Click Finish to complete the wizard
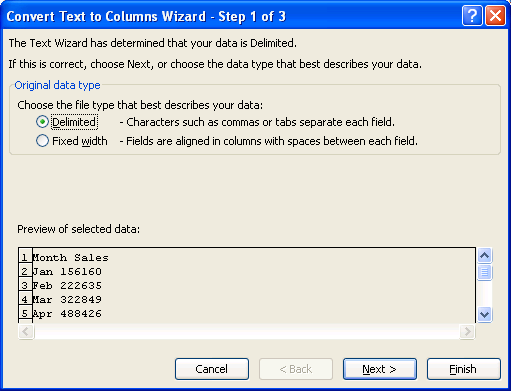The width and height of the screenshot is (511, 391). [464, 369]
